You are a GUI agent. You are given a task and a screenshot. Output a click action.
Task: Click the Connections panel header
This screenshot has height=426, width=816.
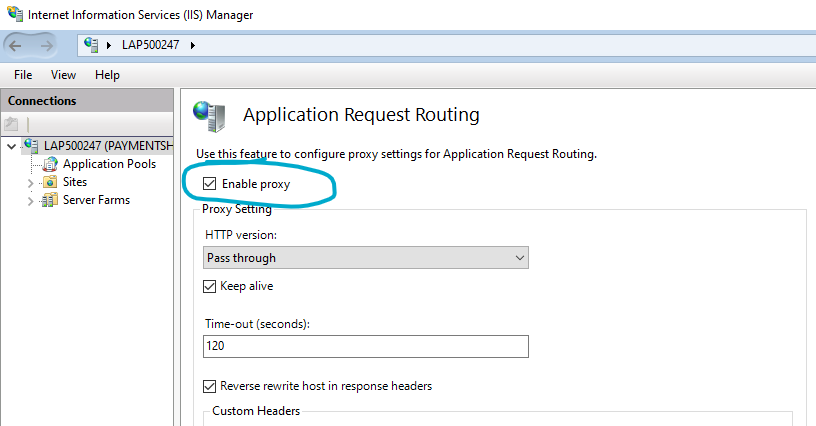point(87,100)
